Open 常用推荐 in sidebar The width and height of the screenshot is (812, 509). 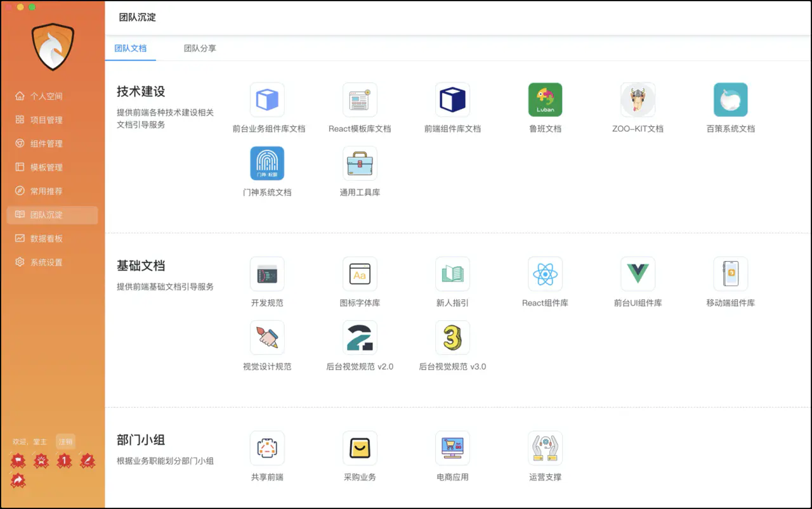(52, 191)
